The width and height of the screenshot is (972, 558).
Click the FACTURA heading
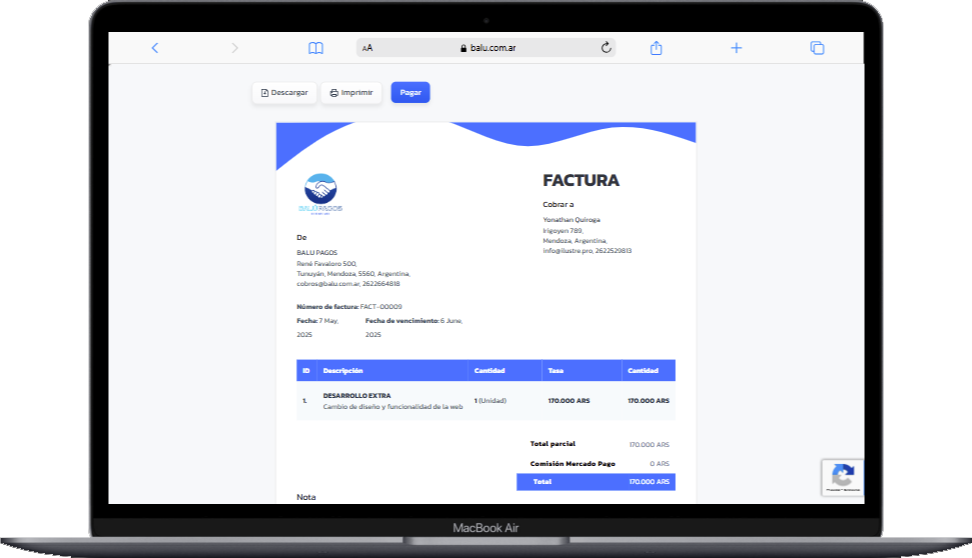point(581,181)
